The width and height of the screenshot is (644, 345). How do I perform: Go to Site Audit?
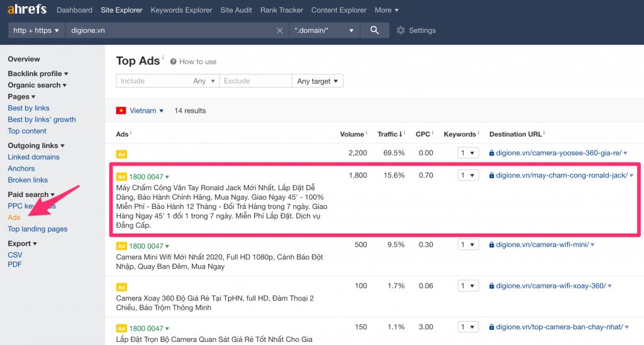[x=236, y=10]
